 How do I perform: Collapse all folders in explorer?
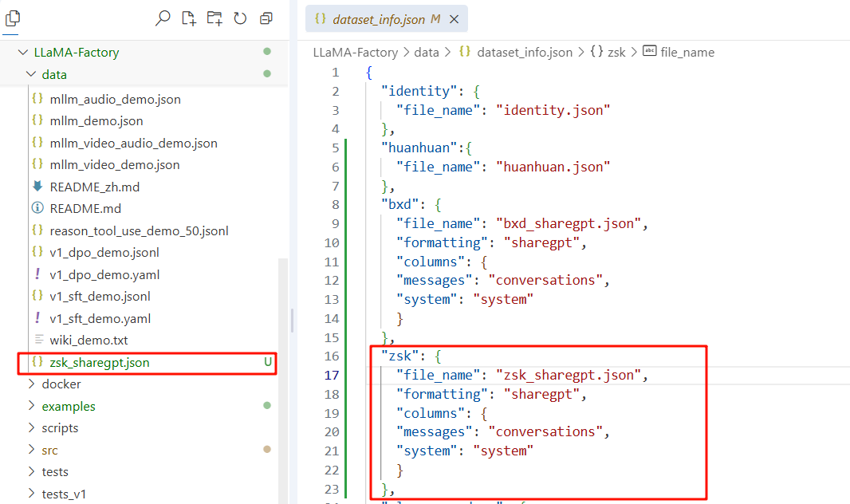(x=266, y=18)
